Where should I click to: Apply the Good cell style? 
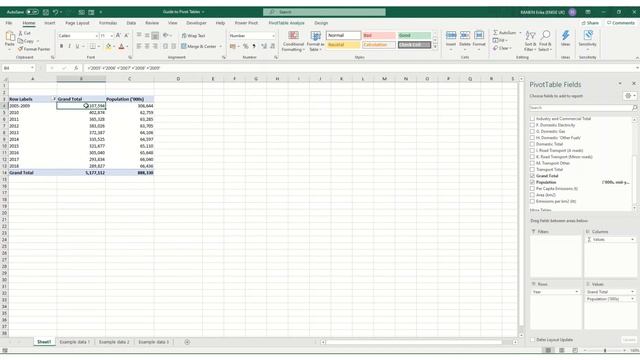(414, 36)
